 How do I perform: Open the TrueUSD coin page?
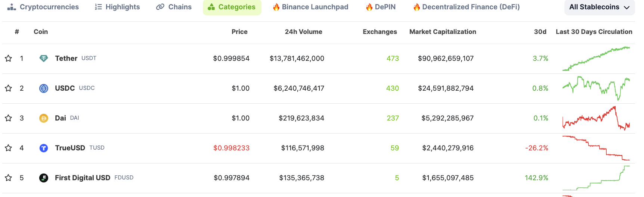pos(70,148)
